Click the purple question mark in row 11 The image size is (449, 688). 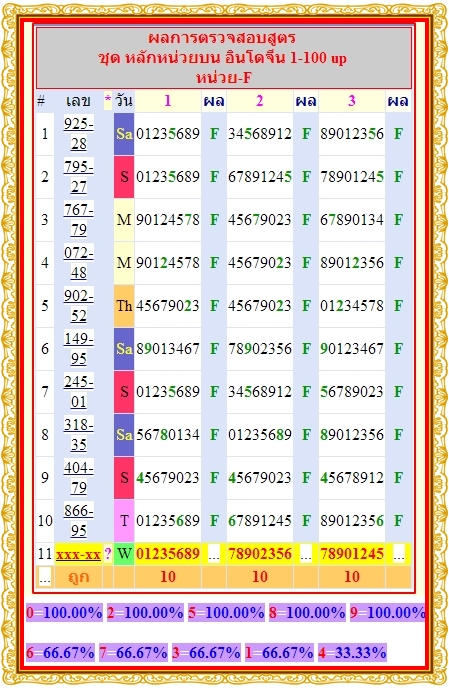click(108, 554)
